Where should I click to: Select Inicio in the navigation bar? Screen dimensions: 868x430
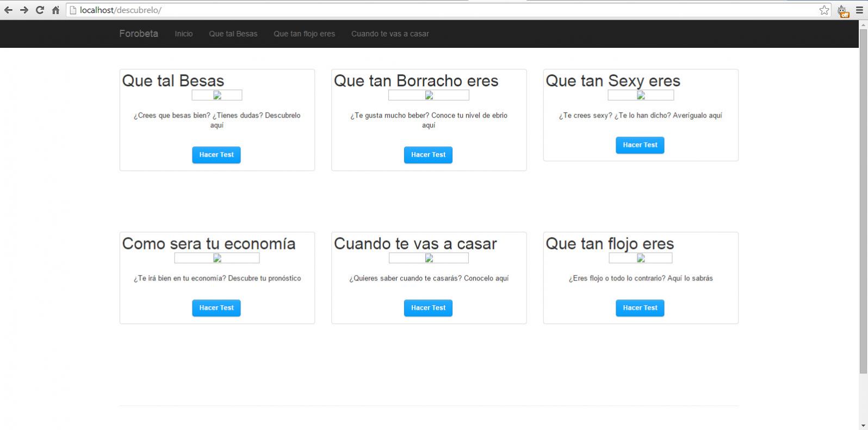tap(183, 34)
